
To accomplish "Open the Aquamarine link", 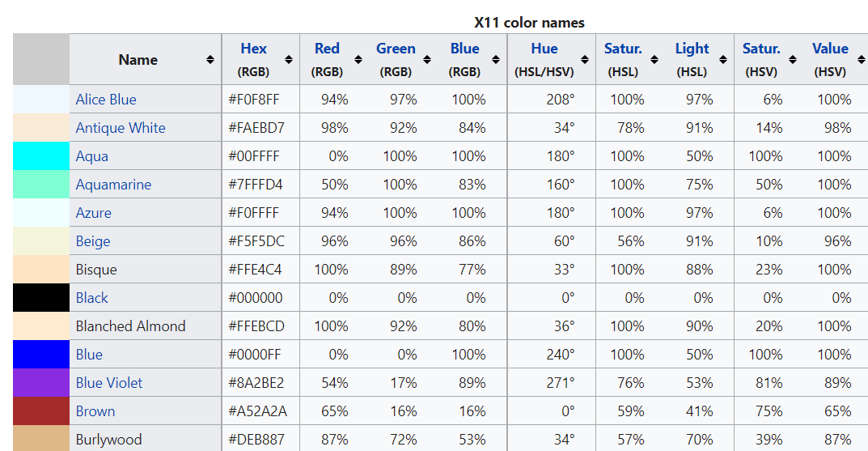I will coord(113,185).
